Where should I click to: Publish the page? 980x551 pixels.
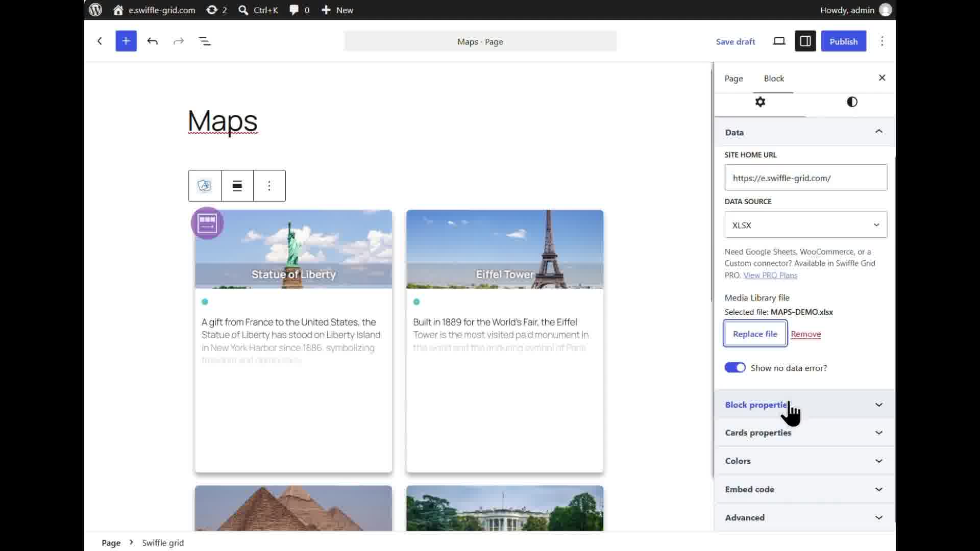(844, 41)
